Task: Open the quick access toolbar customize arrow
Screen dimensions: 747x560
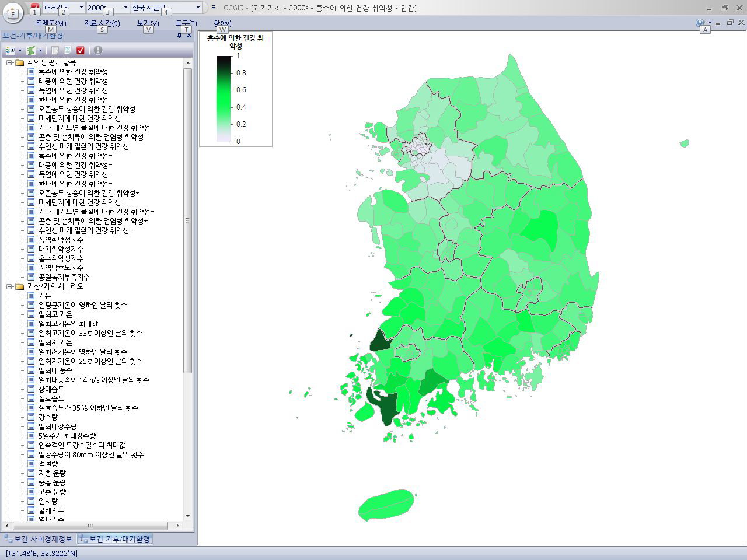Action: pyautogui.click(x=214, y=8)
